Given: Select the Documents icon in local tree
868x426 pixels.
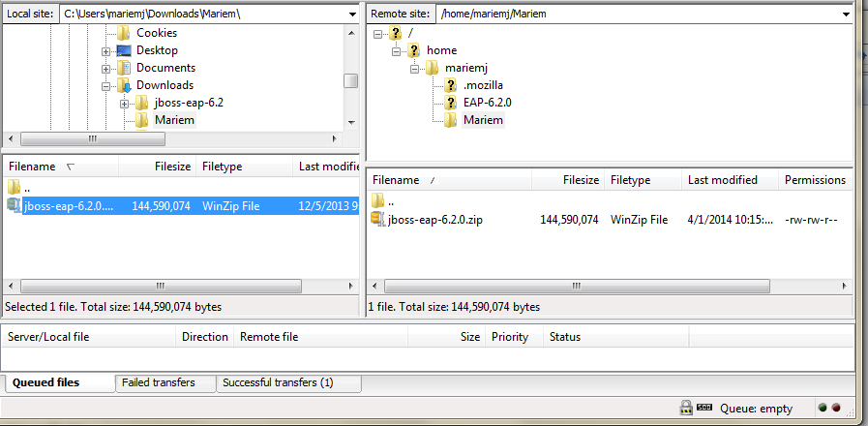Looking at the screenshot, I should click(x=124, y=68).
